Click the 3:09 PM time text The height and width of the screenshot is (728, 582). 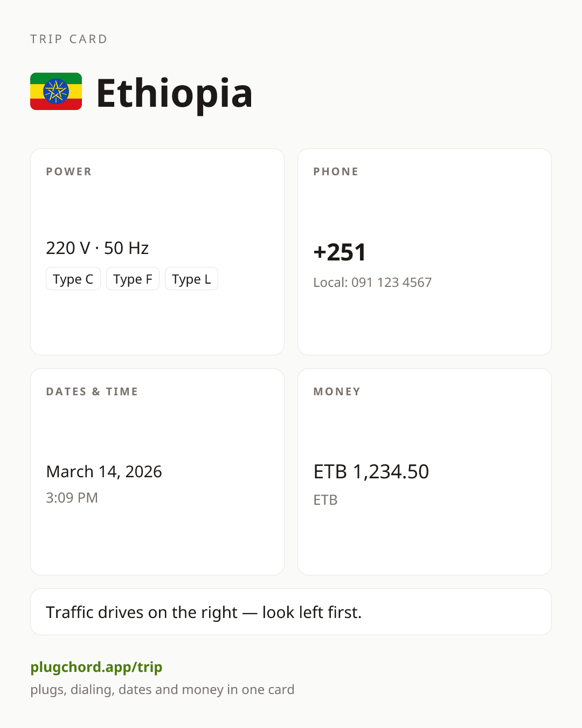click(x=72, y=498)
